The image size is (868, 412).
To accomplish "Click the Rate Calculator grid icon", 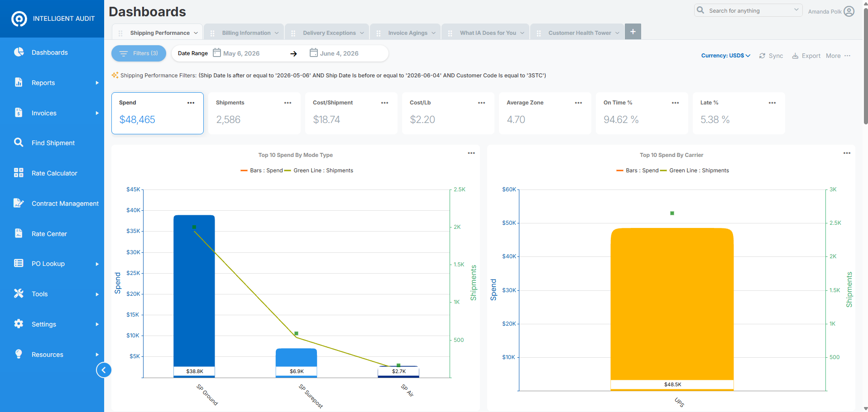I will [19, 173].
